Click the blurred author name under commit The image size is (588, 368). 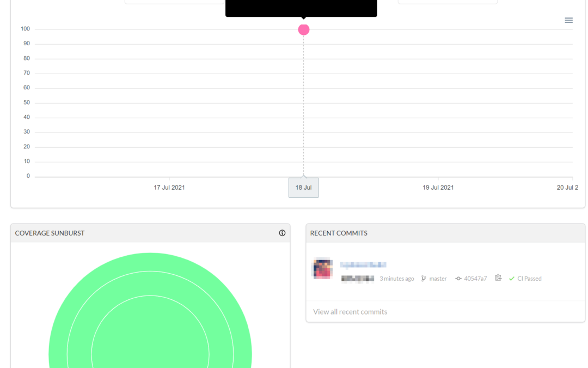(358, 279)
